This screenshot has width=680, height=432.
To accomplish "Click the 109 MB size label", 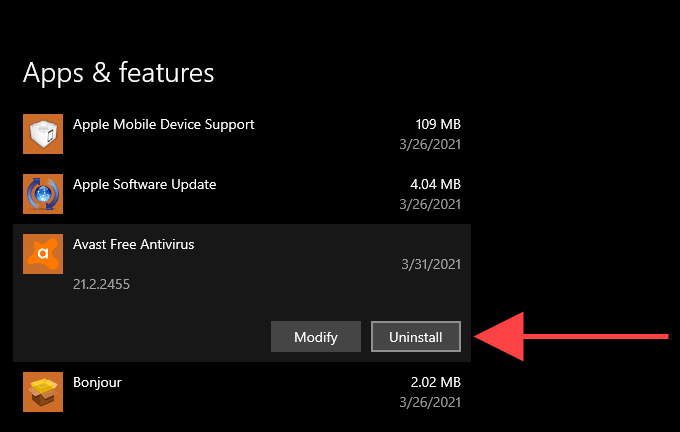I will click(438, 125).
